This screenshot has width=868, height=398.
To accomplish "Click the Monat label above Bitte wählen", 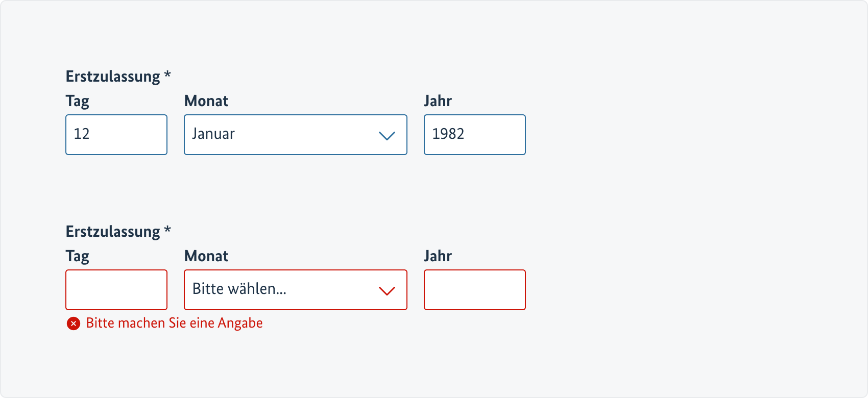I will [206, 256].
